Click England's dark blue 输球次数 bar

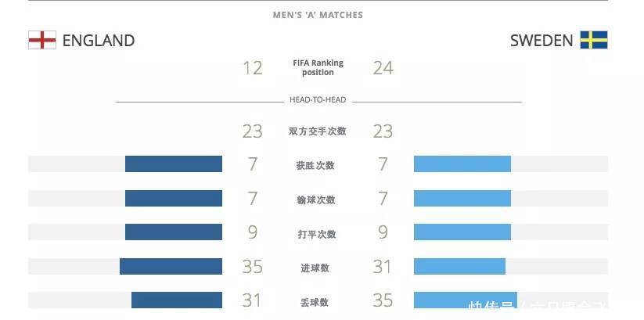(x=174, y=199)
